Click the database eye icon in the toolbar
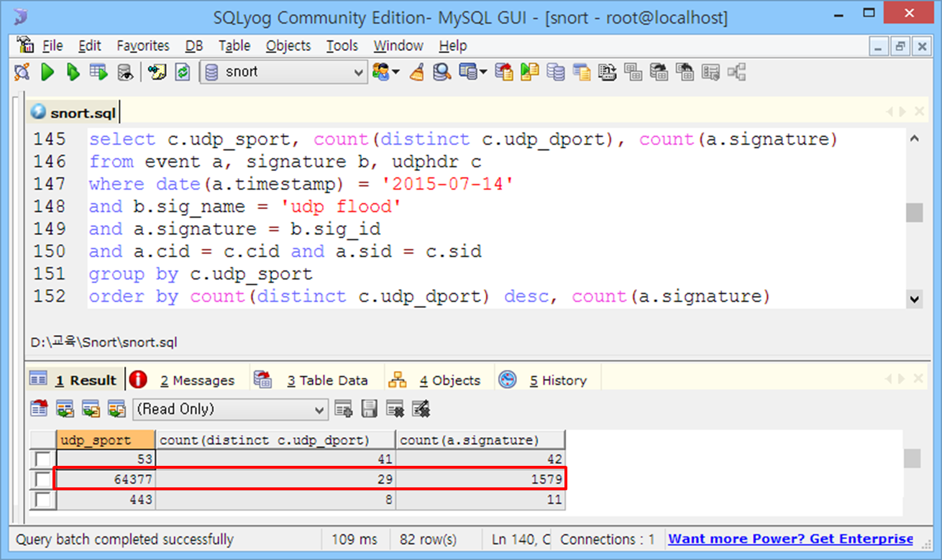This screenshot has width=942, height=560. 125,72
